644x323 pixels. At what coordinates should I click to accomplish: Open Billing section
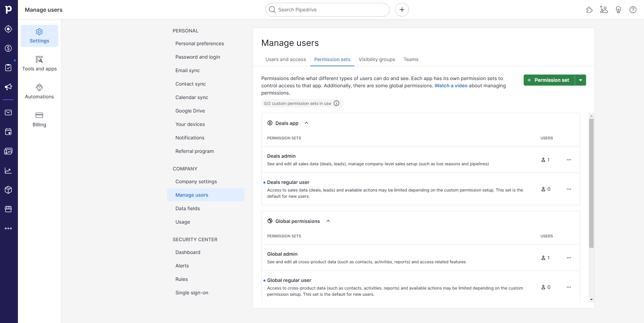click(39, 120)
